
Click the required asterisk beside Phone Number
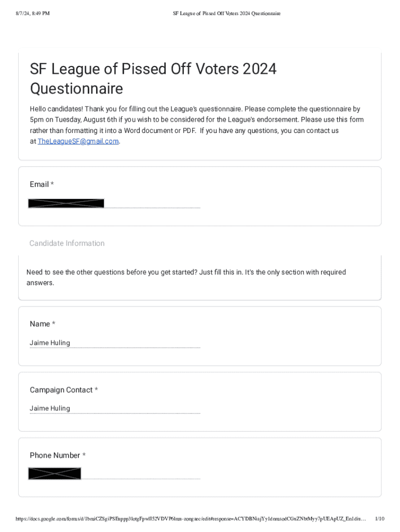click(x=84, y=455)
